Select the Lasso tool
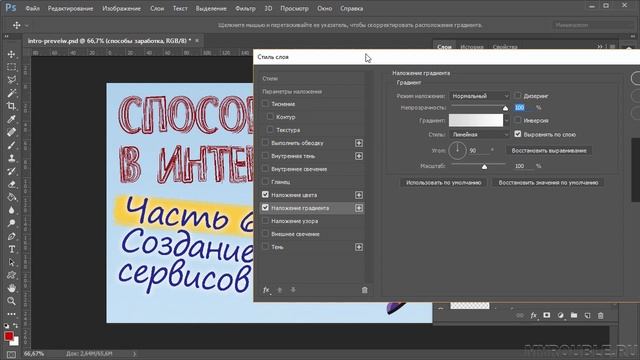The width and height of the screenshot is (640, 360). 11,80
